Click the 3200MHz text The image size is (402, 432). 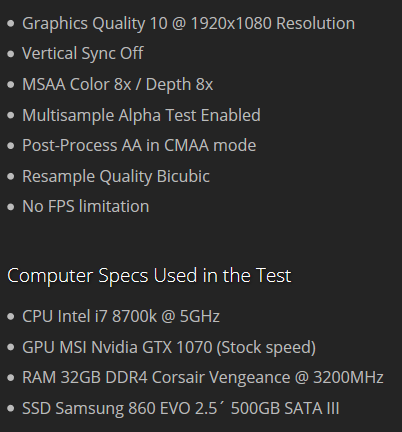coord(349,378)
